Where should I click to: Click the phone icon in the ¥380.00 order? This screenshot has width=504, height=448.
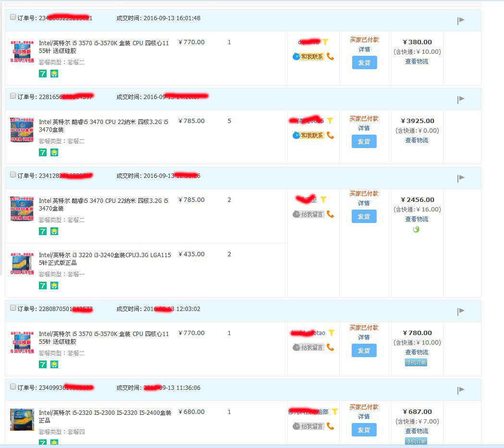pyautogui.click(x=330, y=57)
